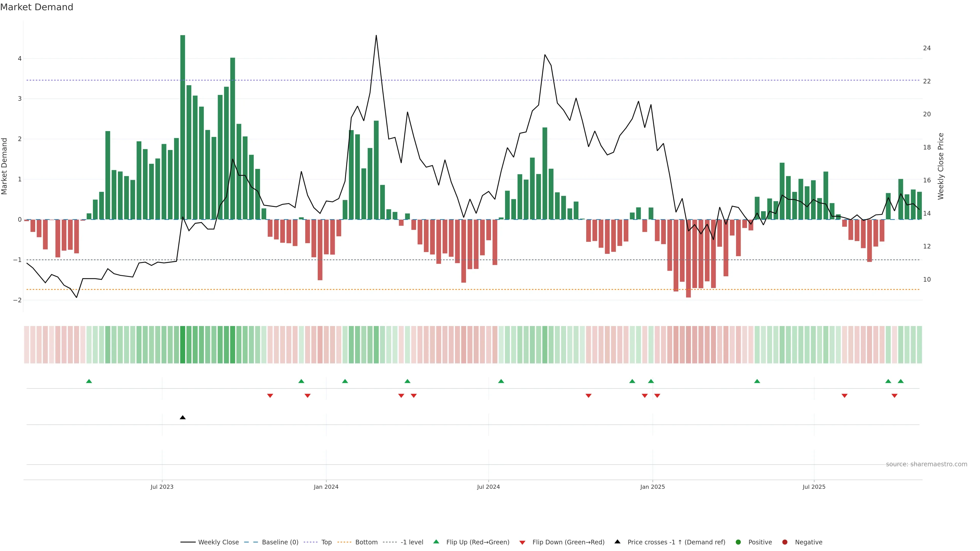Click the Jan 2024 x-axis label
The image size is (980, 551).
[x=326, y=487]
